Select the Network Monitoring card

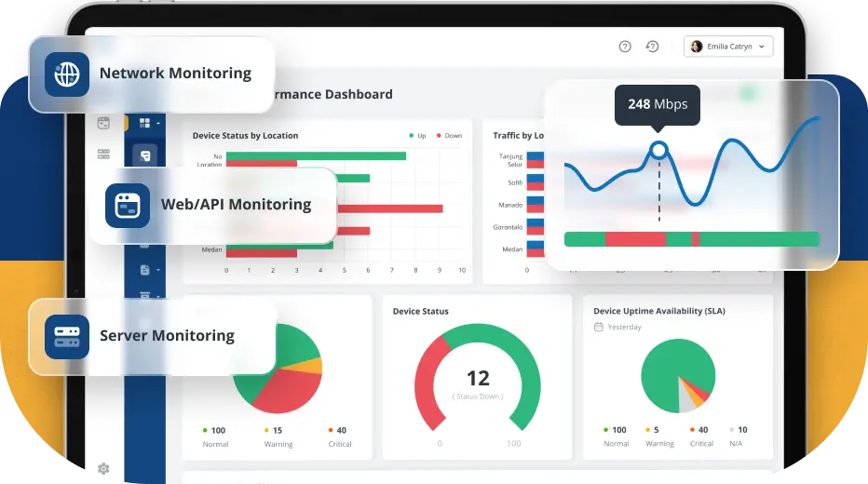pos(152,74)
